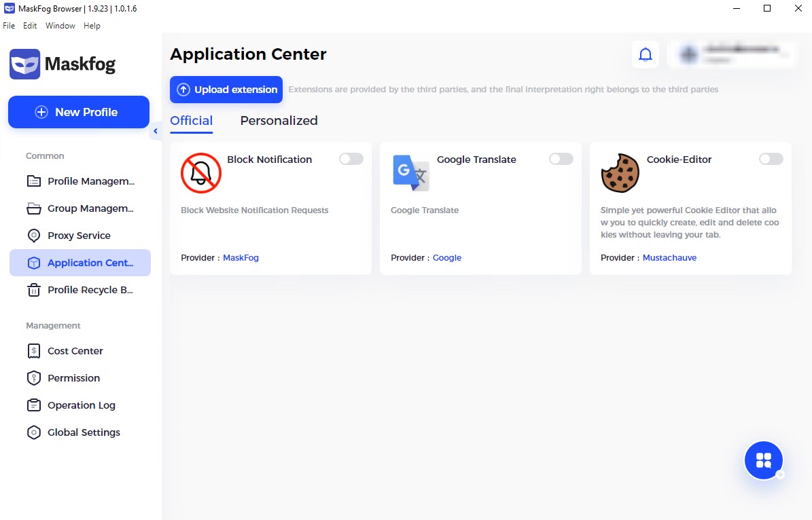The height and width of the screenshot is (520, 812).
Task: Switch to the Official tab
Action: tap(192, 121)
